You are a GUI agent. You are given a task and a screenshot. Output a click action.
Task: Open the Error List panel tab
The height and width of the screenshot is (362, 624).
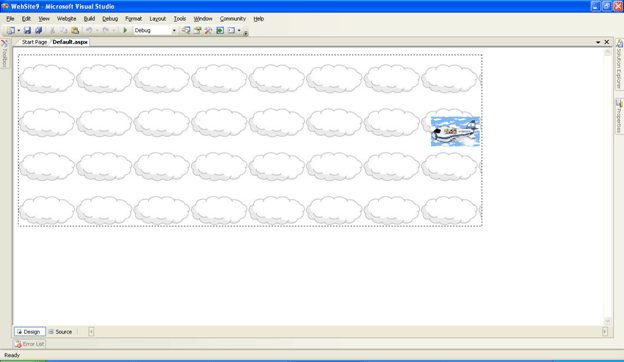(29, 344)
